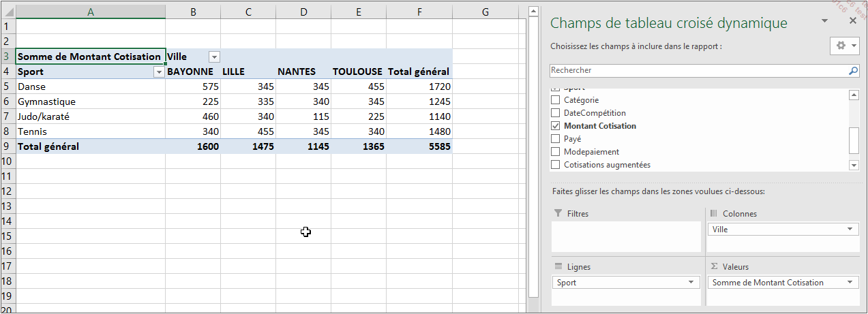Select Total général column header cell

419,72
